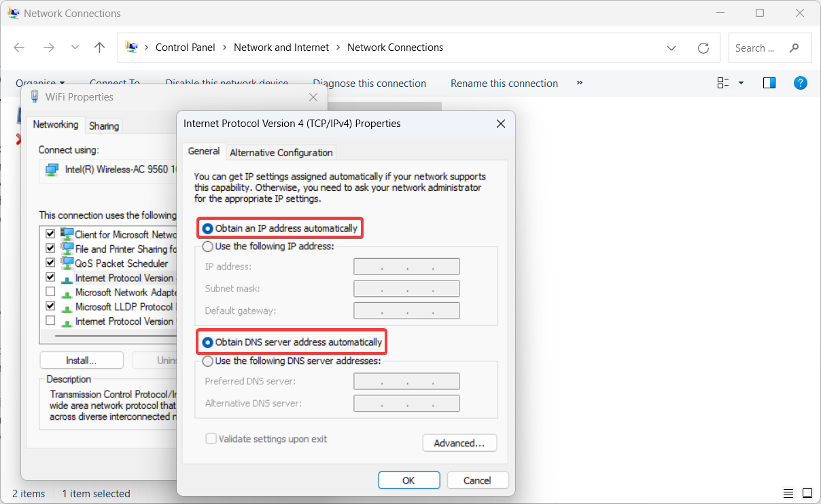
Task: Select the General tab in IPv4 Properties
Action: [204, 151]
